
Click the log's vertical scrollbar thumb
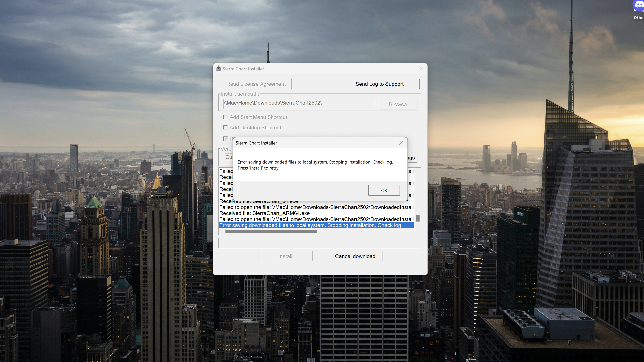pos(417,218)
